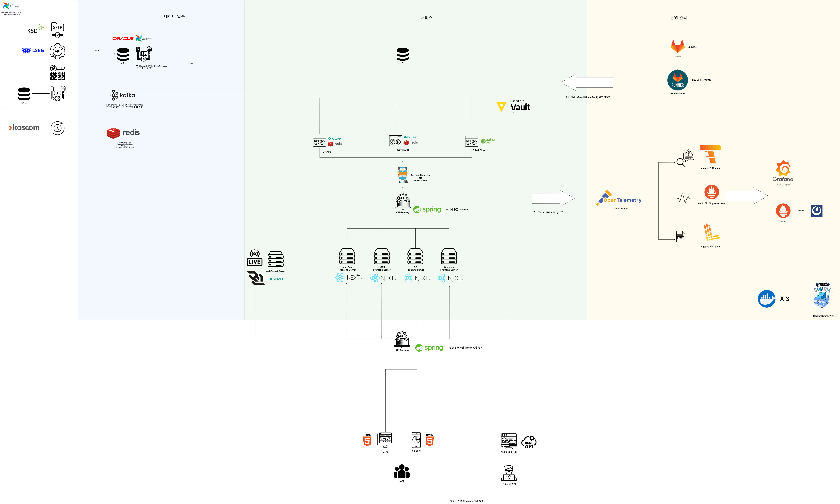This screenshot has width=840, height=504.
Task: Click the web crawler spider icon
Action: (57, 73)
